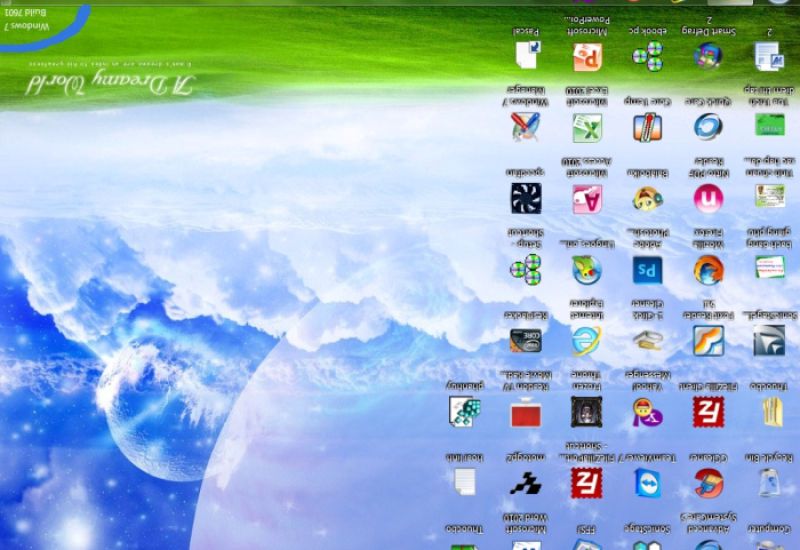The width and height of the screenshot is (800, 550).
Task: Select the motogp desktop shortcut
Action: point(526,482)
